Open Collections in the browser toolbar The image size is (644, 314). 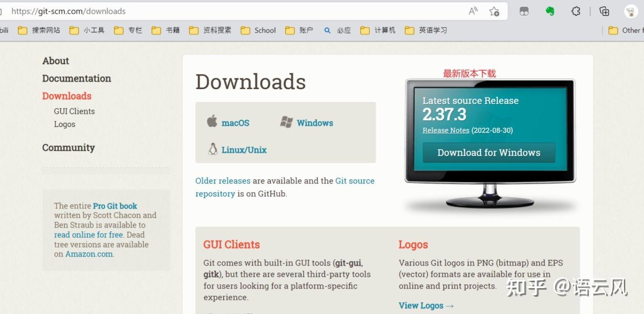[x=604, y=11]
